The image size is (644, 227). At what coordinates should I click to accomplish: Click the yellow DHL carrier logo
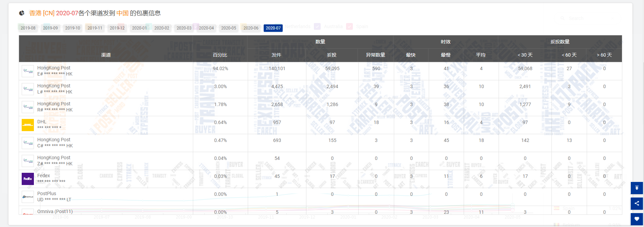click(28, 125)
